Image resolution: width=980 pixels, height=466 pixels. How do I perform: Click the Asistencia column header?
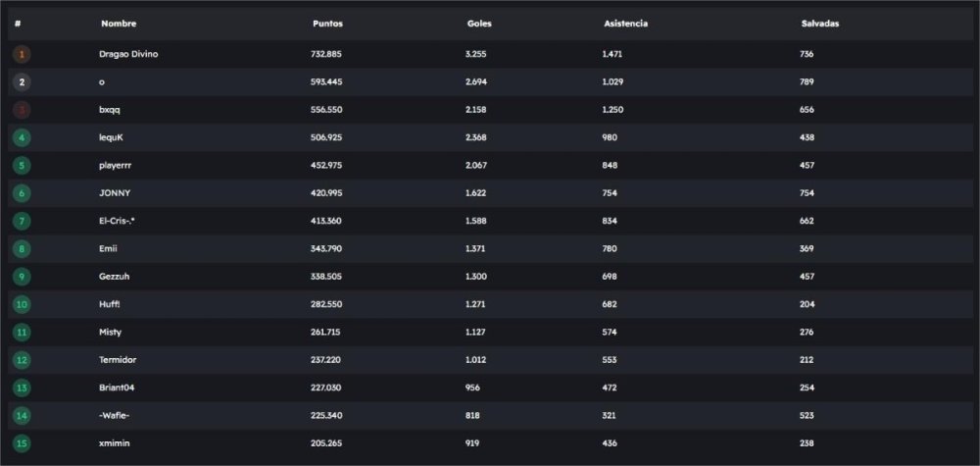click(x=625, y=23)
